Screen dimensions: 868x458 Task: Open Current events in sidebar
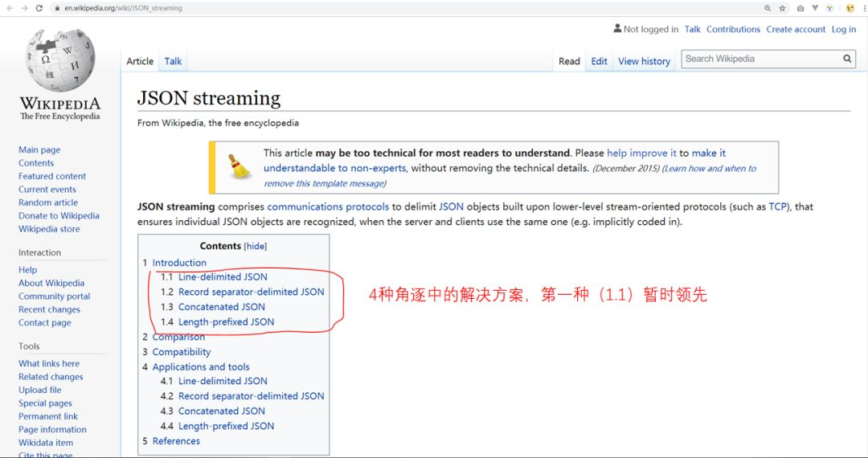pyautogui.click(x=47, y=190)
